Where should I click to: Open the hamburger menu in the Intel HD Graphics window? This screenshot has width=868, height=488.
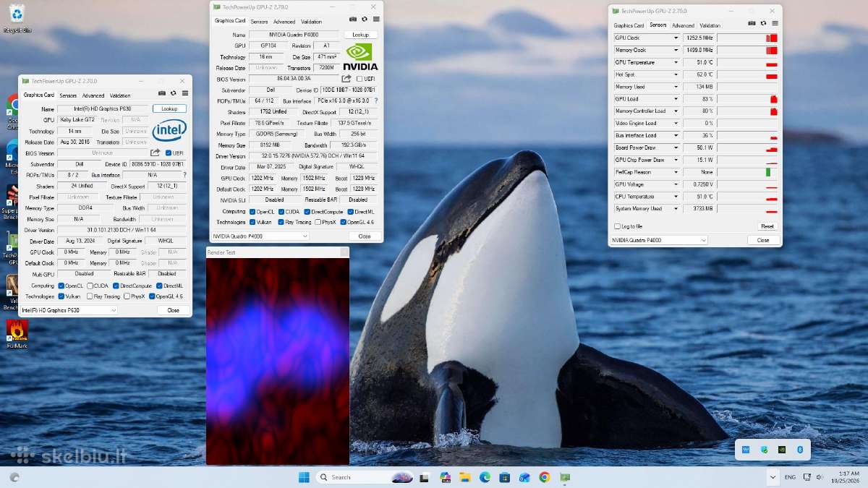click(x=185, y=93)
